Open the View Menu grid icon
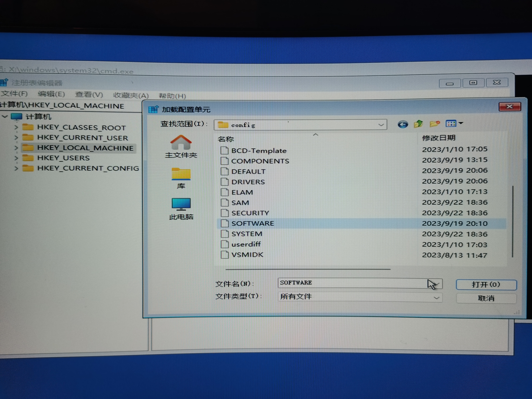Image resolution: width=532 pixels, height=399 pixels. (x=451, y=124)
